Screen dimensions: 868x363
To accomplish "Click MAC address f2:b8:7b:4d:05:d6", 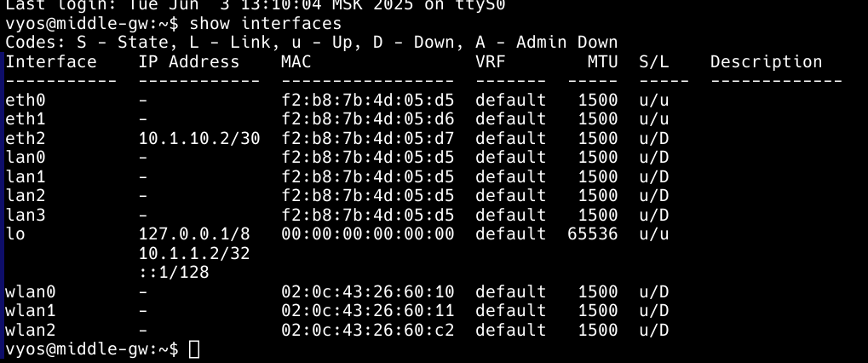I will pos(368,119).
